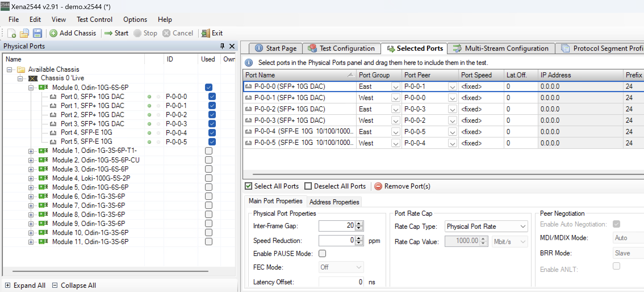
Task: Click the info icon above port table
Action: click(249, 63)
